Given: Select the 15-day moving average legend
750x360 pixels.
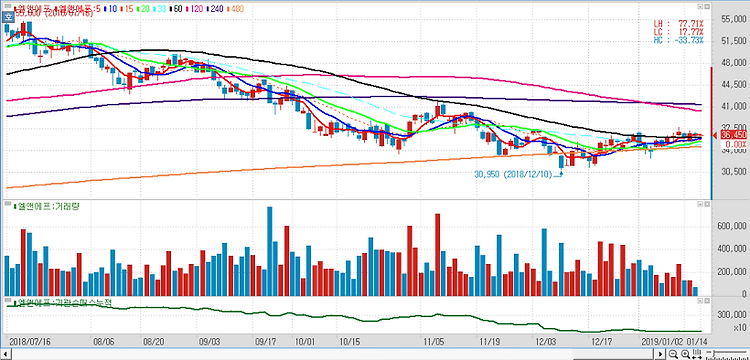Looking at the screenshot, I should click(127, 9).
